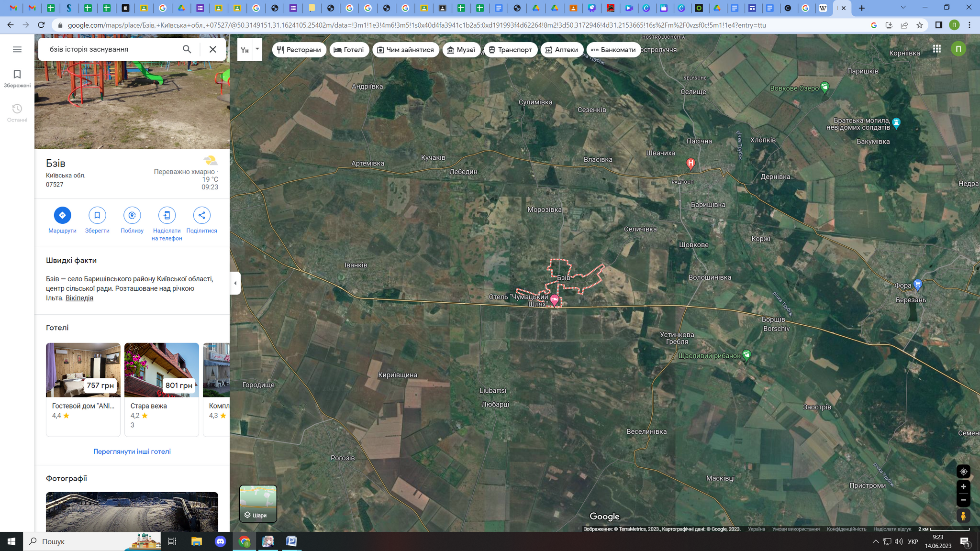Click in the search input field
The width and height of the screenshot is (980, 551).
click(112, 49)
